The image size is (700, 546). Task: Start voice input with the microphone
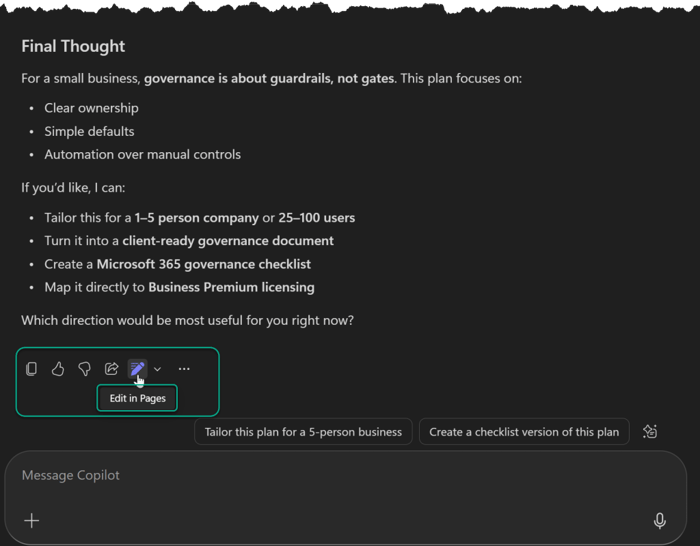(x=660, y=520)
